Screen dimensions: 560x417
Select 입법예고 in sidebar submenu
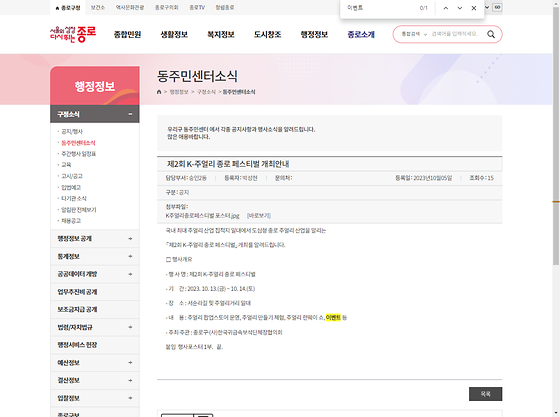[x=71, y=187]
